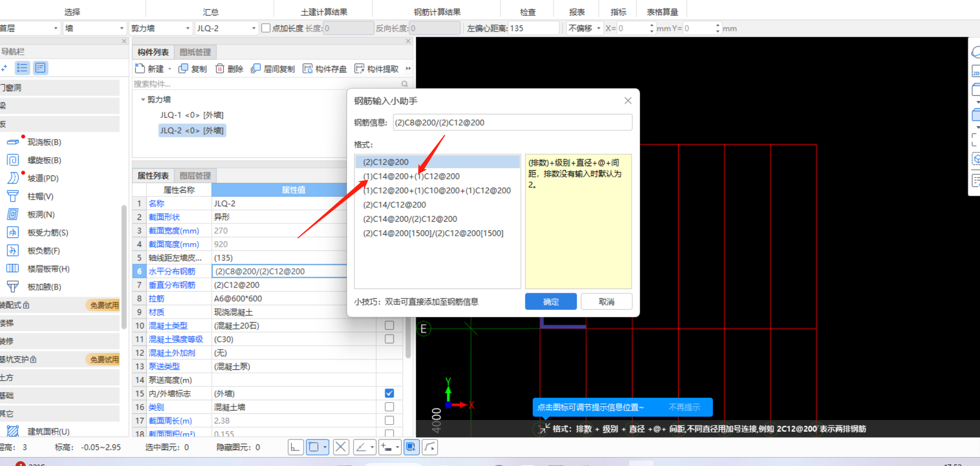The image size is (980, 466).
Task: Click the search magnifier in component search
Action: (x=404, y=84)
